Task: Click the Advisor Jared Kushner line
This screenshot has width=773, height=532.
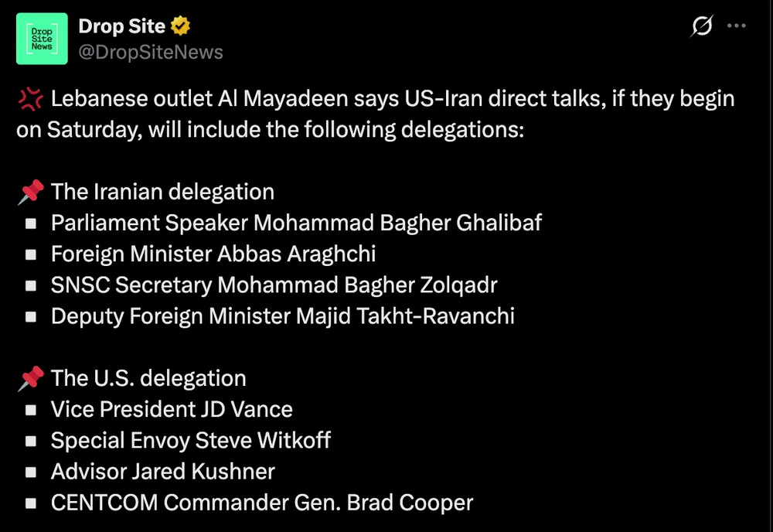Action: [x=162, y=471]
